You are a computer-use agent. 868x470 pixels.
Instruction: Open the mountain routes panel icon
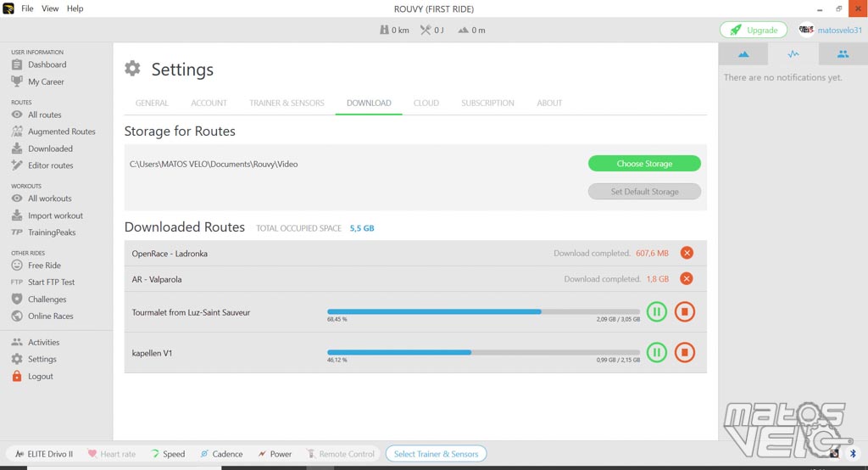743,54
